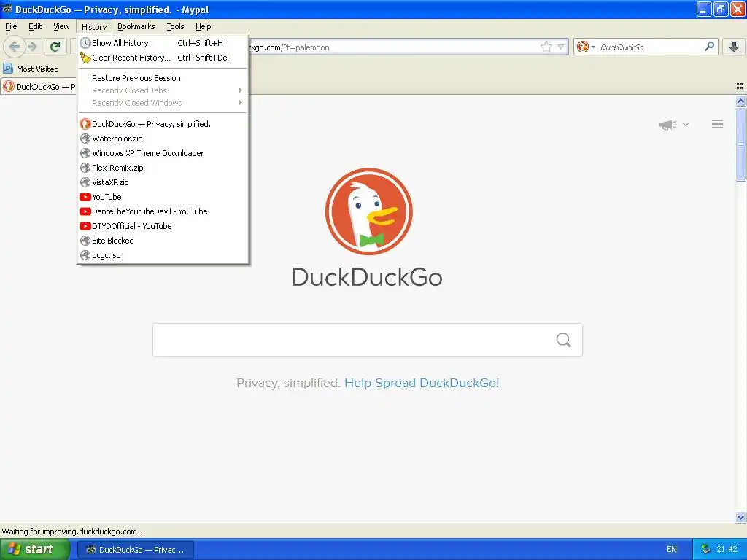Open the Help menu
The width and height of the screenshot is (747, 560).
[x=203, y=26]
